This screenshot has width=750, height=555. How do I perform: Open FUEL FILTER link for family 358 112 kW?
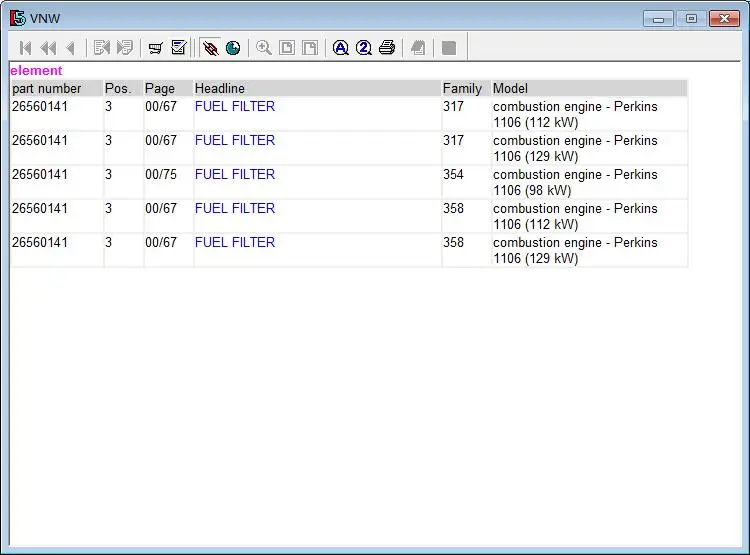pos(235,208)
